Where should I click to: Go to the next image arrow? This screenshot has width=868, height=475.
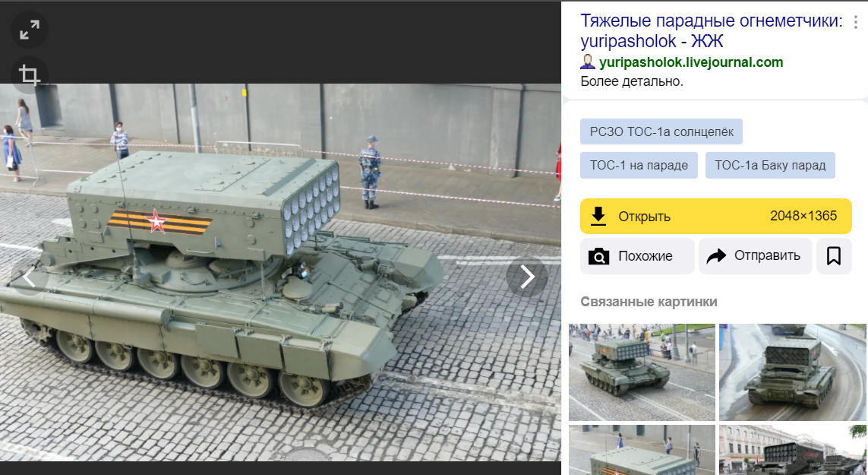527,277
